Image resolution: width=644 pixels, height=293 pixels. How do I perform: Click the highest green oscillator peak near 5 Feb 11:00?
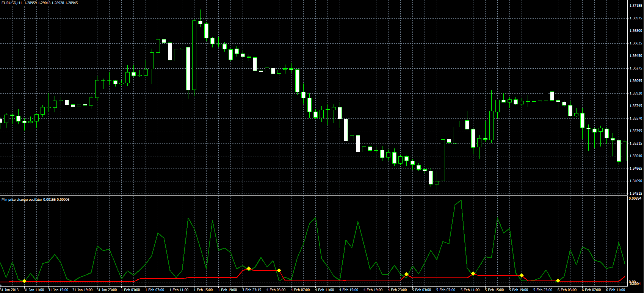[461, 201]
